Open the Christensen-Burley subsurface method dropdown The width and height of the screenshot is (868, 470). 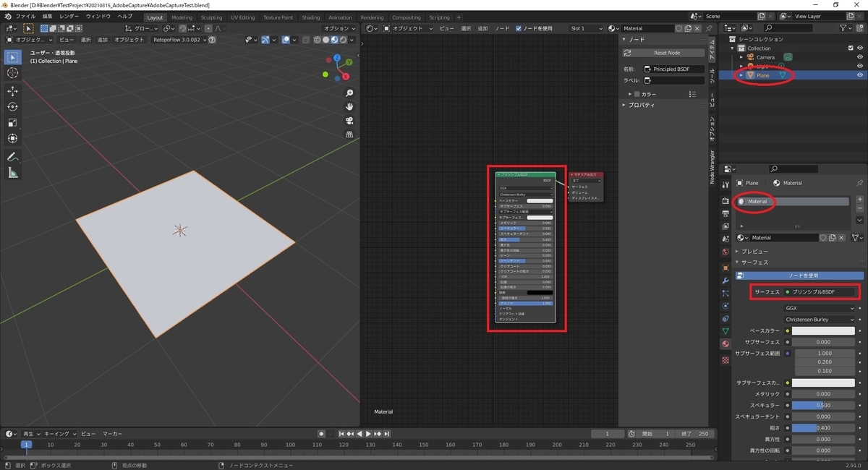pyautogui.click(x=820, y=319)
